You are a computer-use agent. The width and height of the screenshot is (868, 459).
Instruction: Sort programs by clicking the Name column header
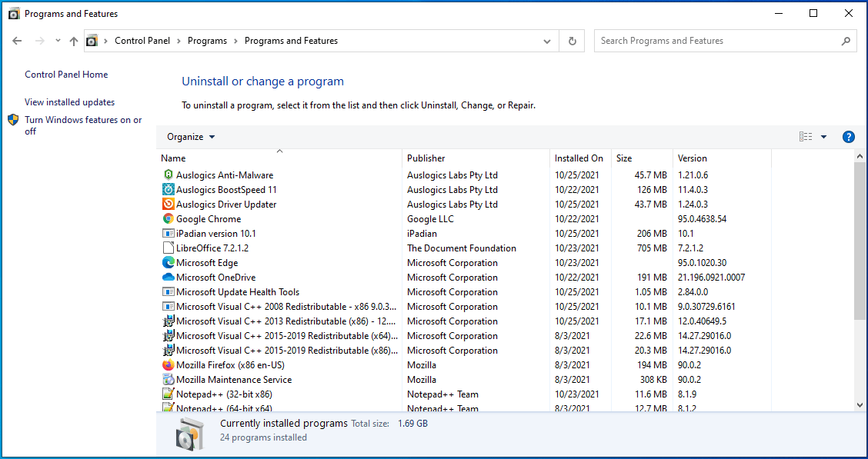pos(173,158)
